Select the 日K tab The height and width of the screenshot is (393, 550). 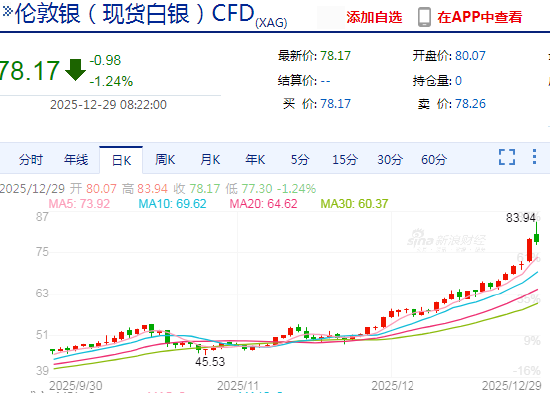(x=121, y=160)
